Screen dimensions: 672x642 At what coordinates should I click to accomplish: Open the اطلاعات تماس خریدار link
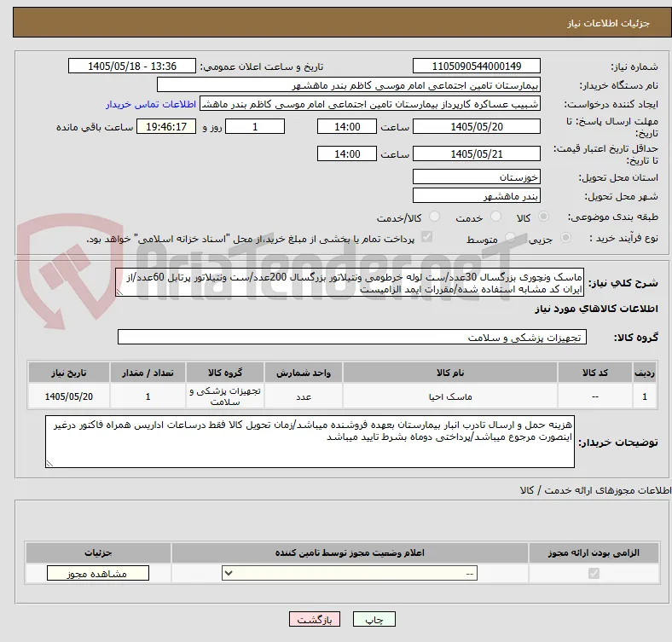151,104
